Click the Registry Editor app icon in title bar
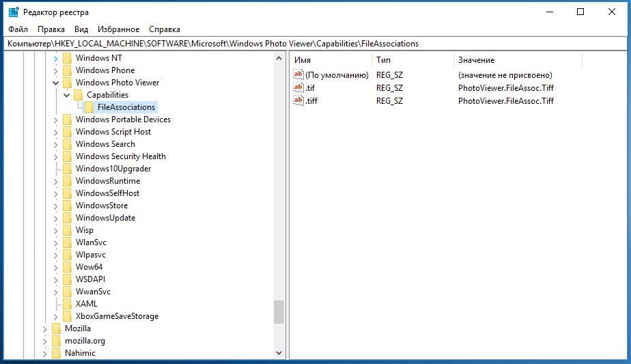Screen dimensions: 631x364 click(14, 12)
